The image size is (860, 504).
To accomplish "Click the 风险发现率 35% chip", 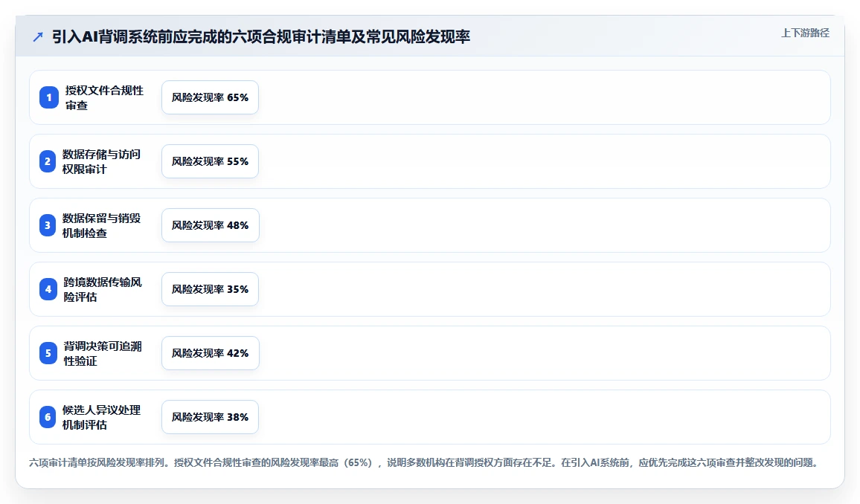I will coord(210,289).
